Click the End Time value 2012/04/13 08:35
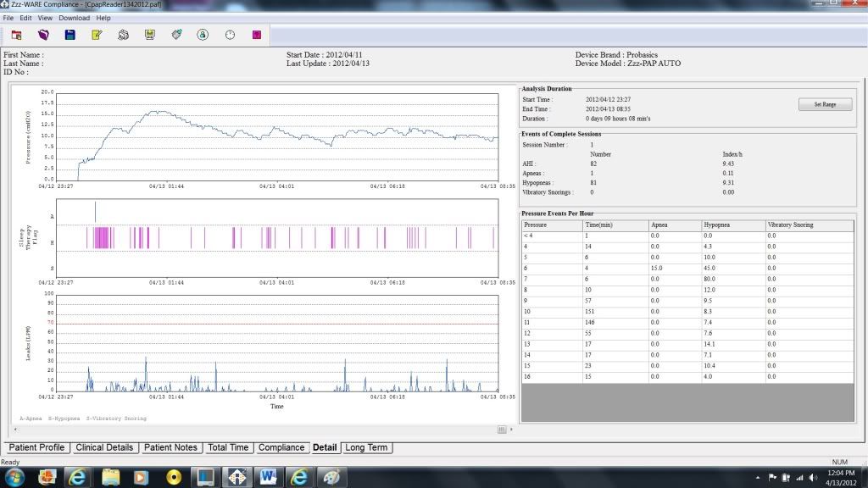The image size is (868, 488). 608,109
